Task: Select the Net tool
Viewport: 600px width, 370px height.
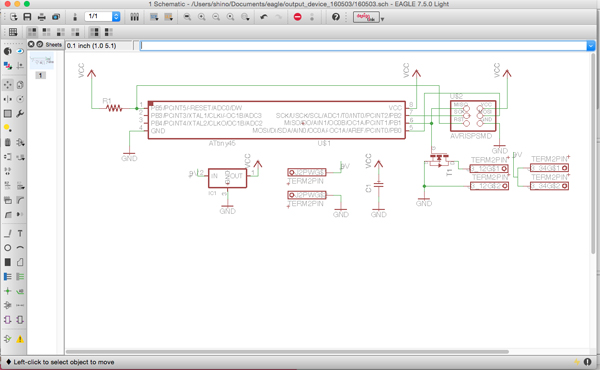Action: point(20,277)
